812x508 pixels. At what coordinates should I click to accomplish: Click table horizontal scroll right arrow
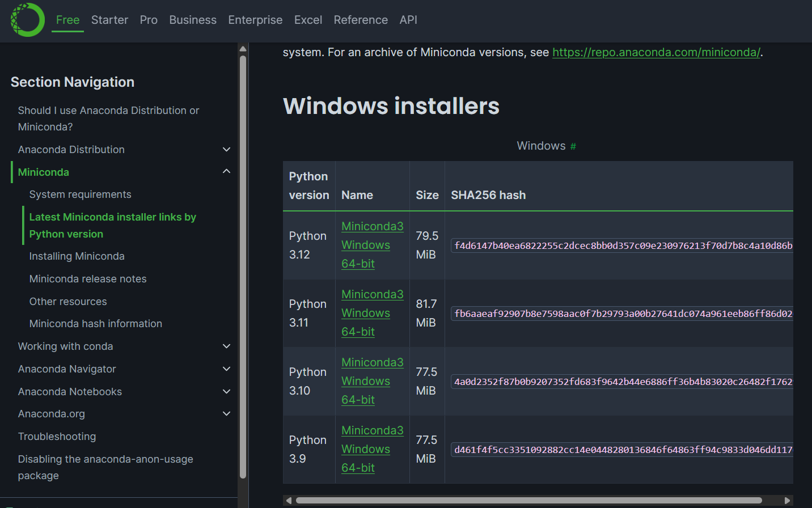[x=787, y=500]
